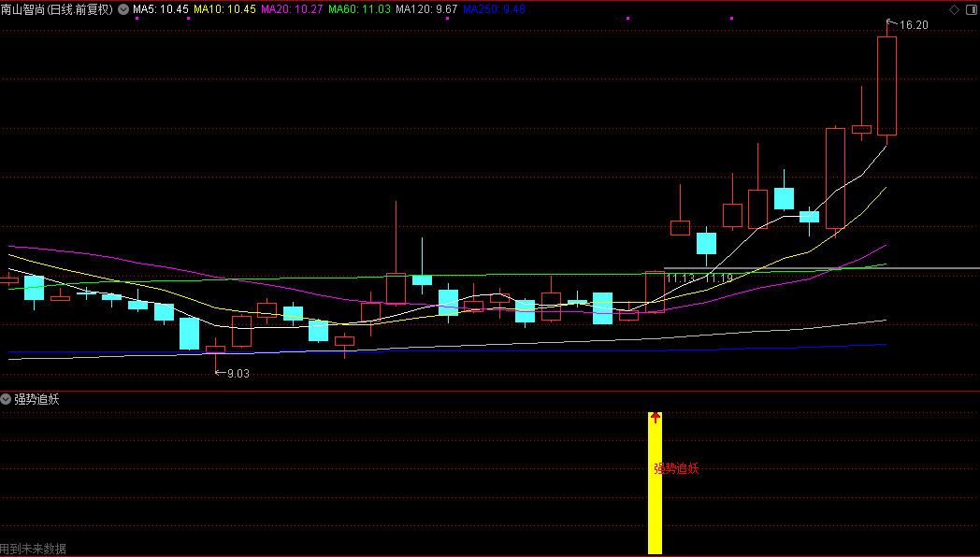Select the yellow signal bar in the indicator panel
Screen dimensions: 980x557
tap(655, 482)
